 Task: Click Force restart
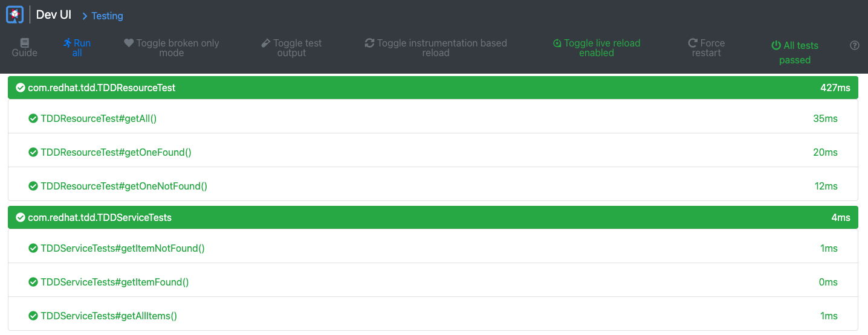click(x=707, y=48)
